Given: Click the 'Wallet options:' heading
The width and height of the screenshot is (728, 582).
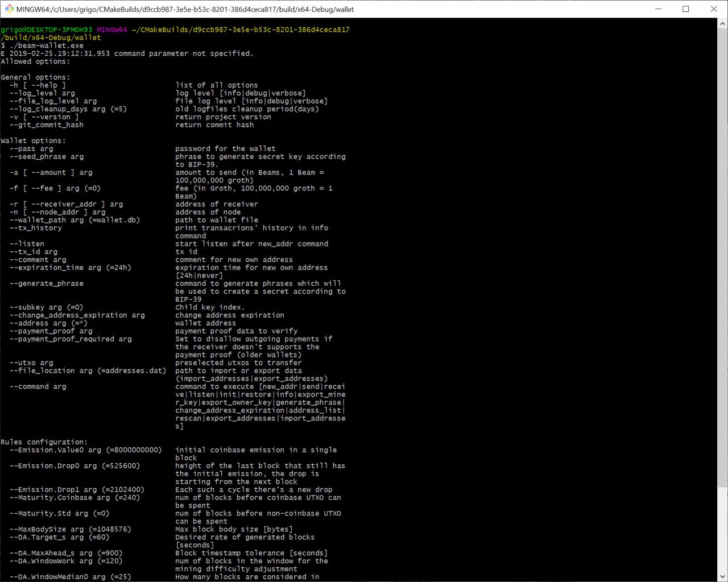Looking at the screenshot, I should click(x=33, y=141).
